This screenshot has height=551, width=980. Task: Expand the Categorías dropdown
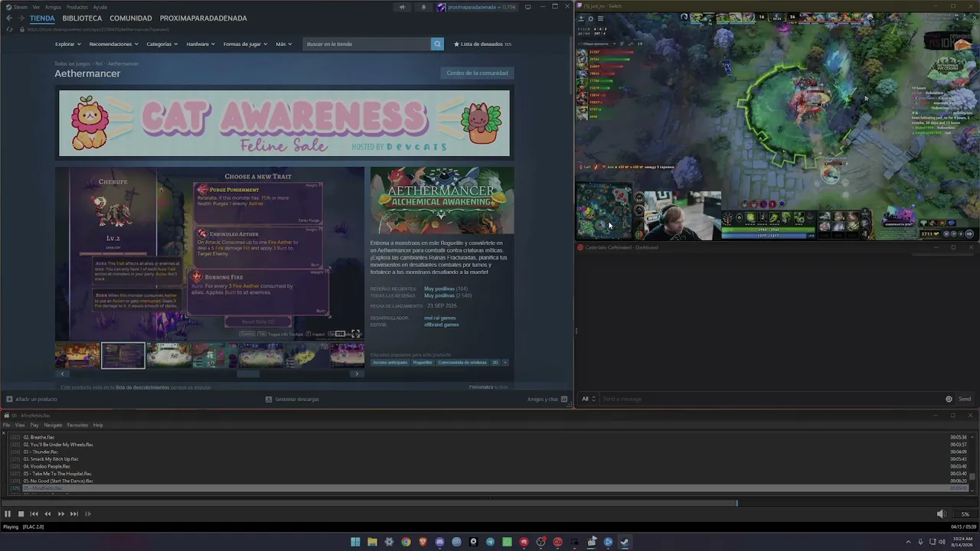(162, 44)
